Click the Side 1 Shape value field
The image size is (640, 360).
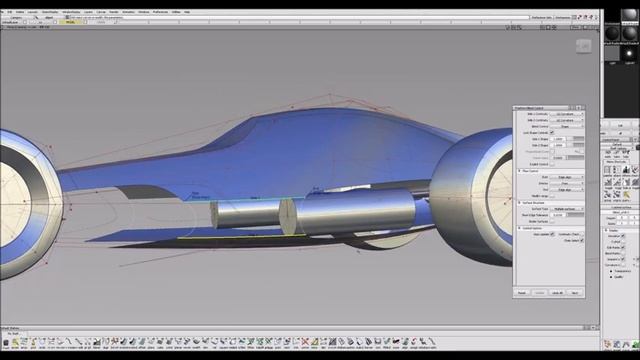558,139
